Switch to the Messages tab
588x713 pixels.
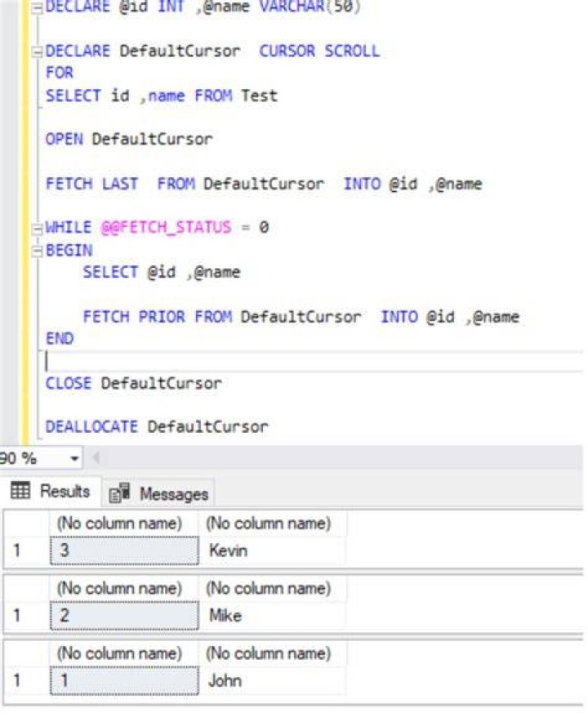coord(158,493)
